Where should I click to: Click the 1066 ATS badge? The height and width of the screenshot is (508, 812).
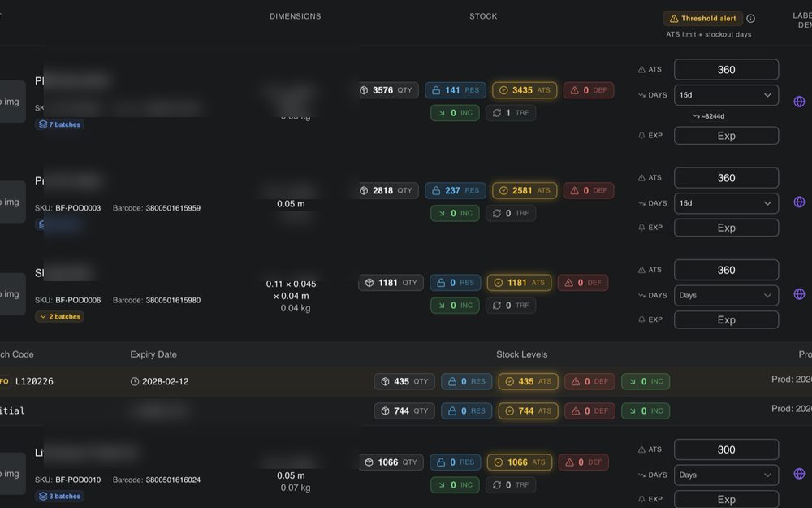[519, 462]
